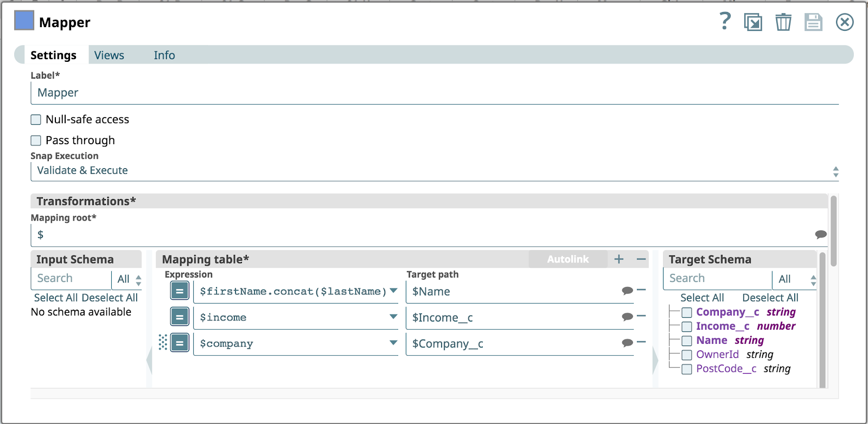Open comment bubble for $Company__c target

628,343
